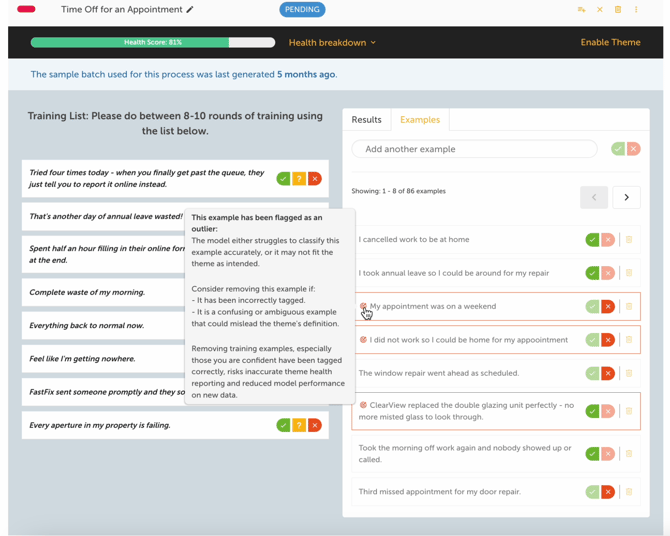670x536 pixels.
Task: Mark 'Tried four times today' as unsure with question mark
Action: pos(299,179)
